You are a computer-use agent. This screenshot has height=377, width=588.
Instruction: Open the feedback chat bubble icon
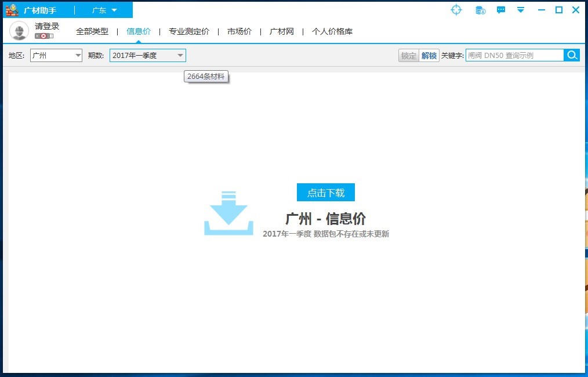click(501, 10)
